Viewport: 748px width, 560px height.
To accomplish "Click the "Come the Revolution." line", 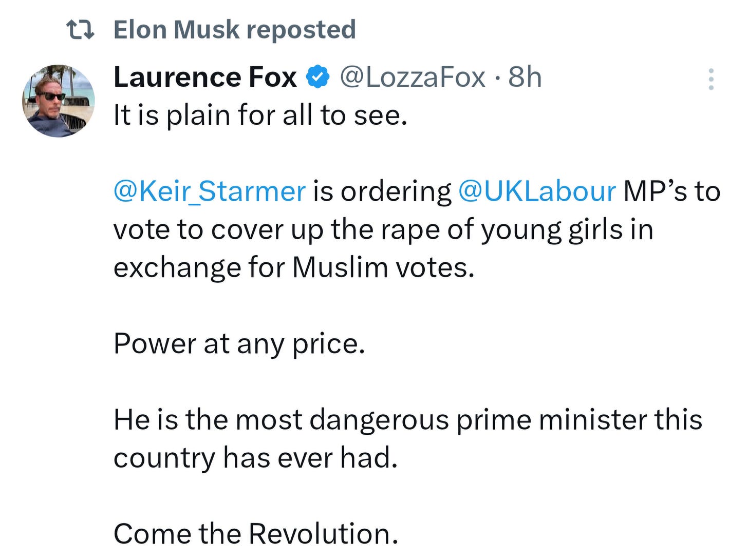I will pos(256,533).
